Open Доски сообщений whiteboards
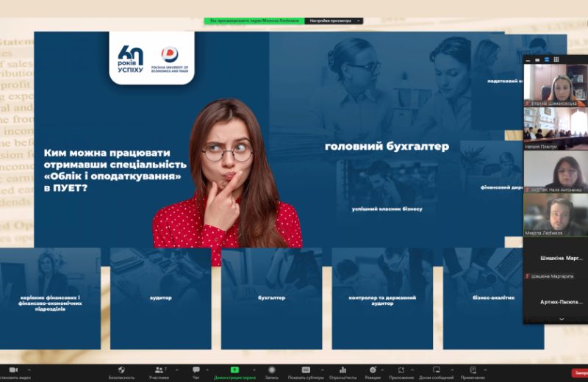The width and height of the screenshot is (588, 382). pos(436,370)
